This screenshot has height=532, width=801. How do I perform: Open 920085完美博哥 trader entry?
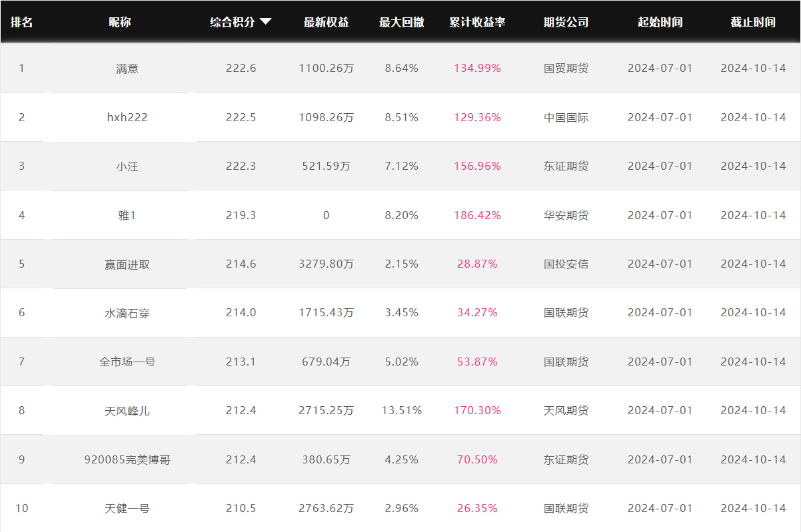pyautogui.click(x=127, y=459)
